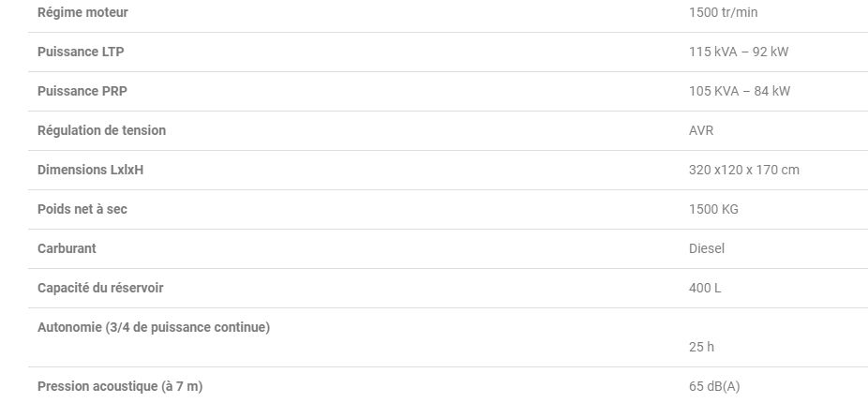Screen dimensions: 868x403
Task: Select the '25 h' autonomy value
Action: coord(701,347)
